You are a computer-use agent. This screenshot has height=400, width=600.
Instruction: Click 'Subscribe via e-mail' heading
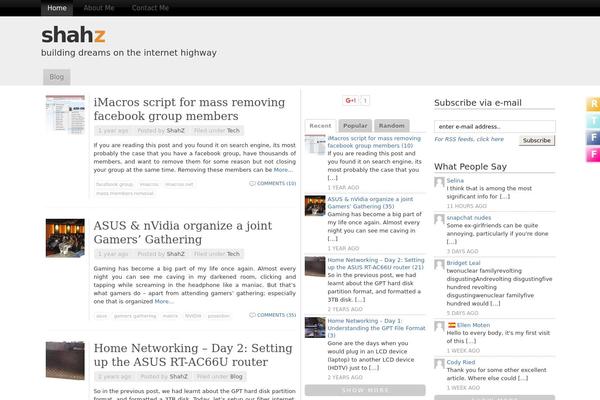coord(478,103)
